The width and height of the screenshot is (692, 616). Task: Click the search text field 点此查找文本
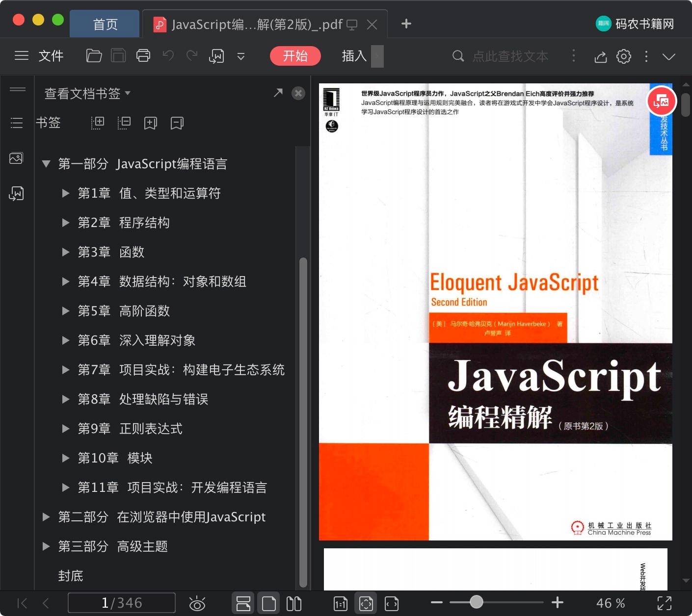point(510,56)
